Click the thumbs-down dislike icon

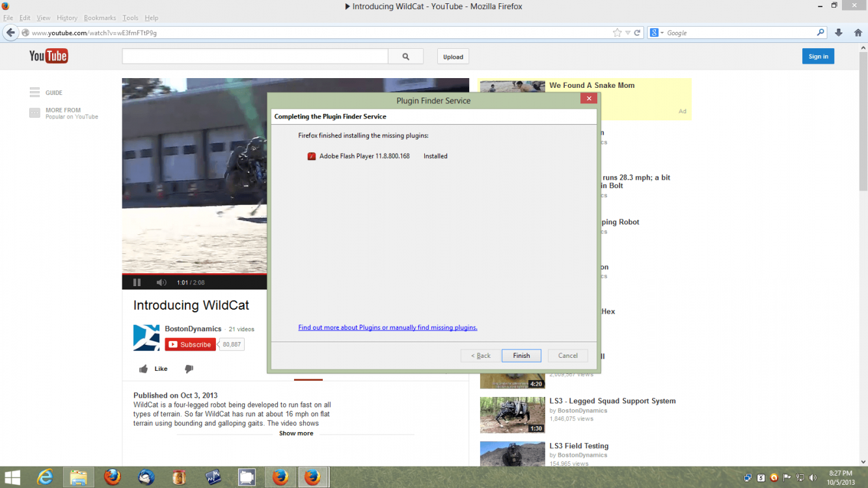189,369
